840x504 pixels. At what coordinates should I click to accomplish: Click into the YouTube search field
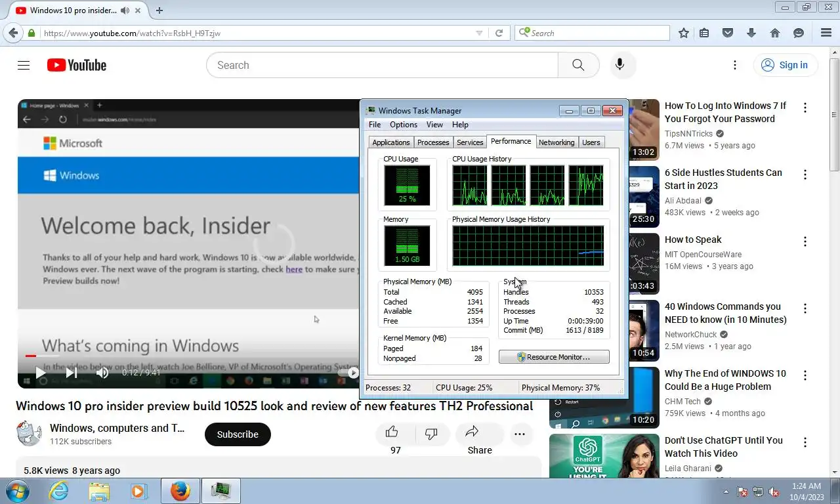click(x=382, y=65)
